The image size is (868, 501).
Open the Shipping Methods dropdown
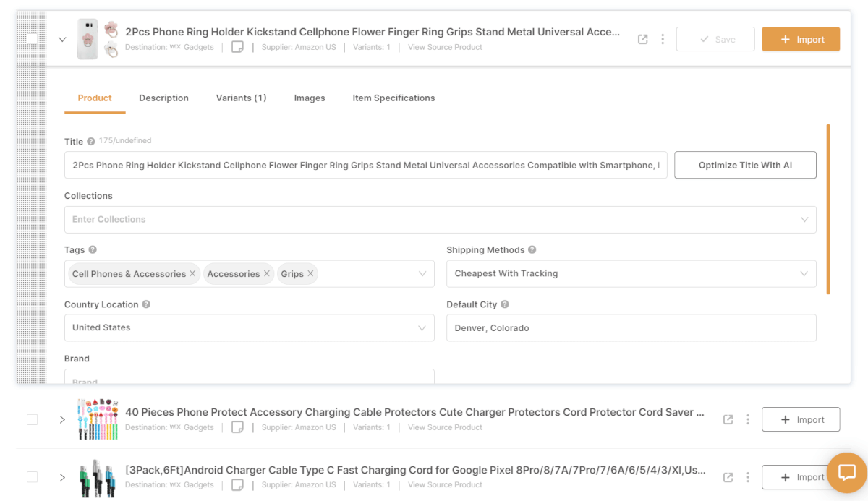coord(631,274)
